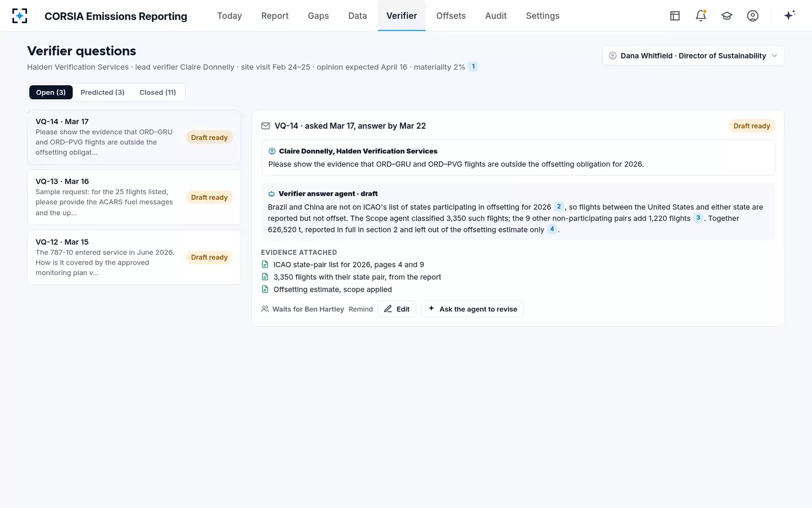This screenshot has height=508, width=812.
Task: Open the sparkle AI assistant icon
Action: click(789, 15)
